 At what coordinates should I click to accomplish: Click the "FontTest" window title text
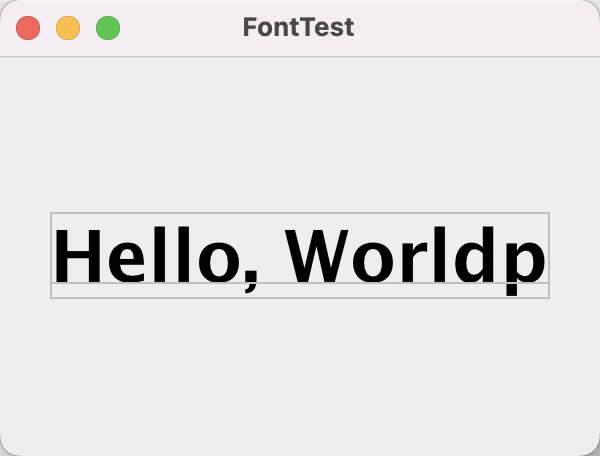pos(298,28)
